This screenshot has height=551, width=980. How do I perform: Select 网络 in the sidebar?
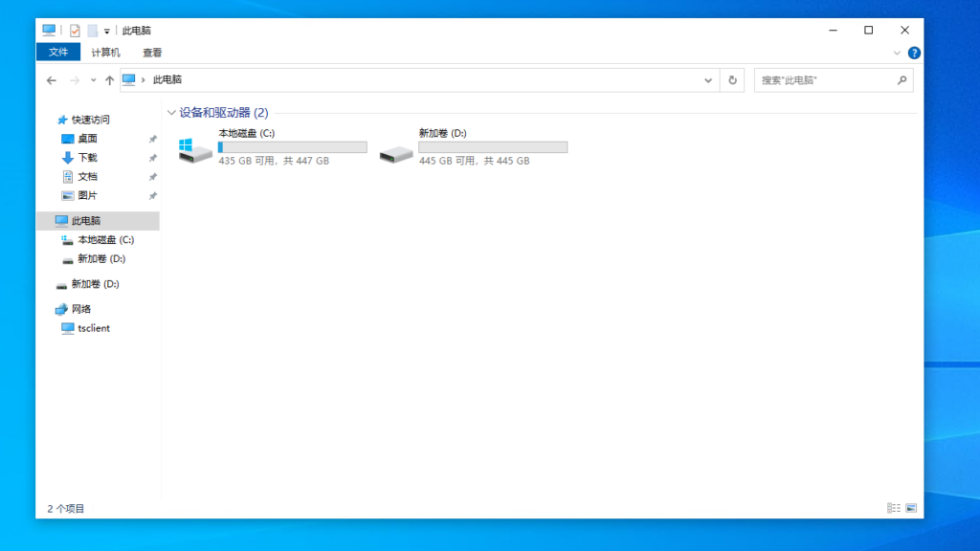click(x=80, y=309)
